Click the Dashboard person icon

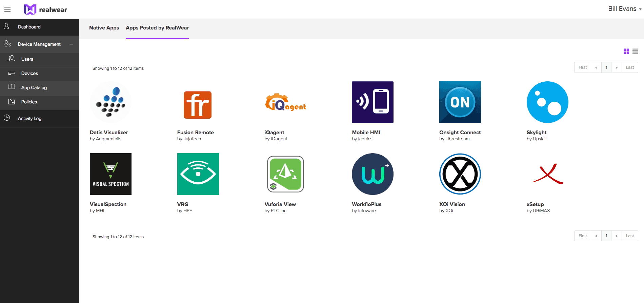coord(6,26)
